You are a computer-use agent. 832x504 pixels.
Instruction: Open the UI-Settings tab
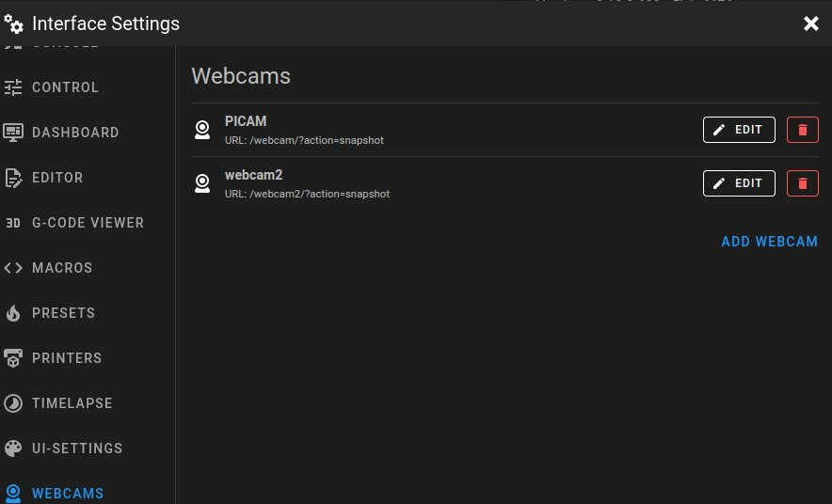coord(88,448)
